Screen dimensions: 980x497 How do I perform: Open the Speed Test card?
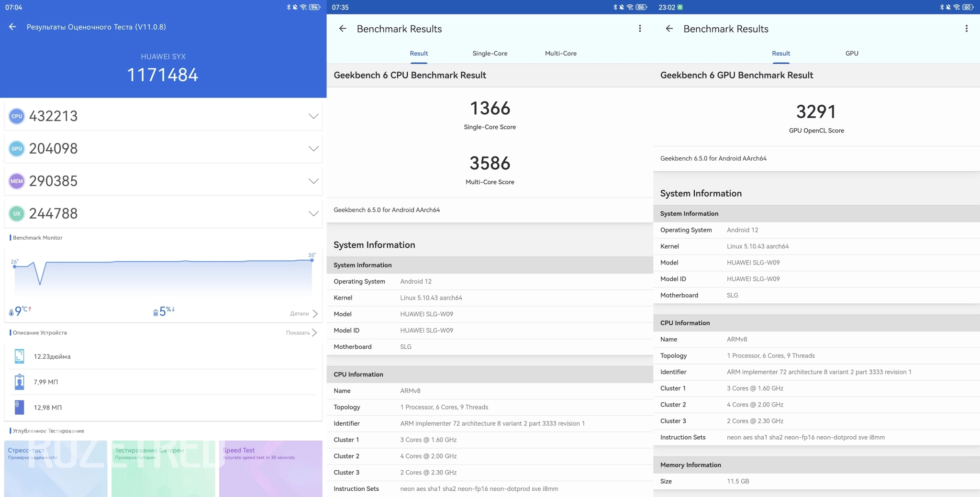[270, 468]
